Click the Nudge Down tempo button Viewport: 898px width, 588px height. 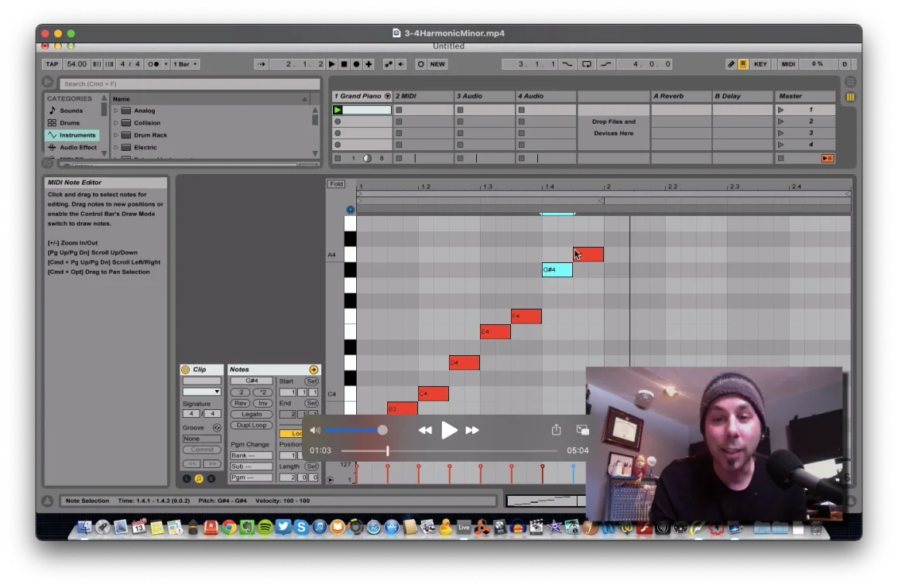[x=97, y=64]
